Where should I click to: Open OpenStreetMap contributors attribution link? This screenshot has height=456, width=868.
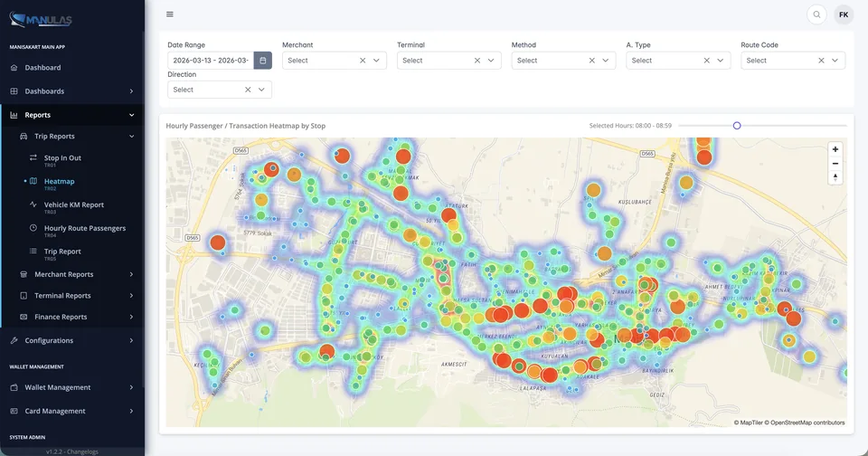(805, 423)
